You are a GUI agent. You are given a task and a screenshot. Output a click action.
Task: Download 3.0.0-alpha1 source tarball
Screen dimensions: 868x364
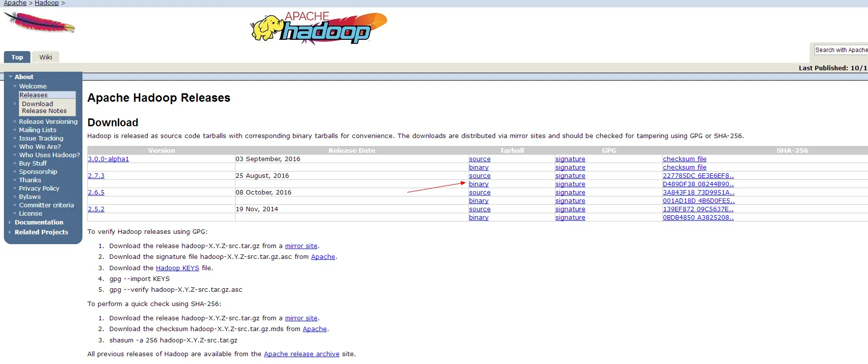pyautogui.click(x=480, y=159)
